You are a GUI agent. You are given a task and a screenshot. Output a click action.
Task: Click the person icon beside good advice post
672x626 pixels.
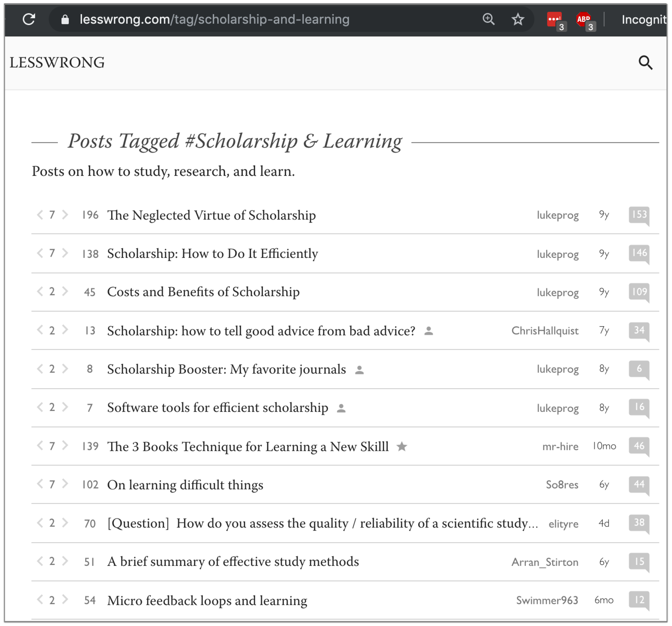coord(429,331)
